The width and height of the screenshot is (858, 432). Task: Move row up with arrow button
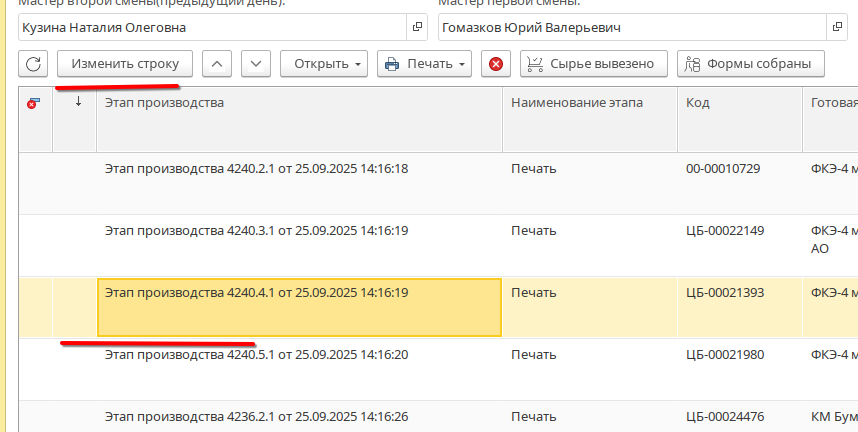[x=218, y=64]
